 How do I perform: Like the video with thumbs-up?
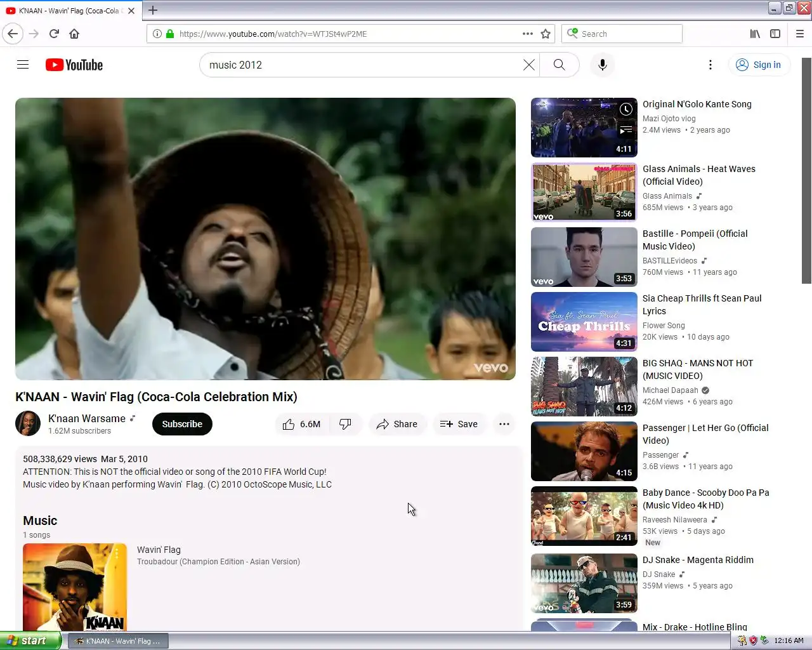click(303, 424)
